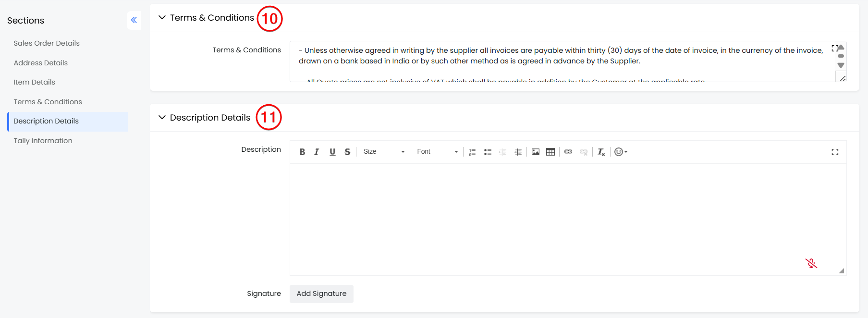Apply strikethrough in the editor toolbar

347,152
